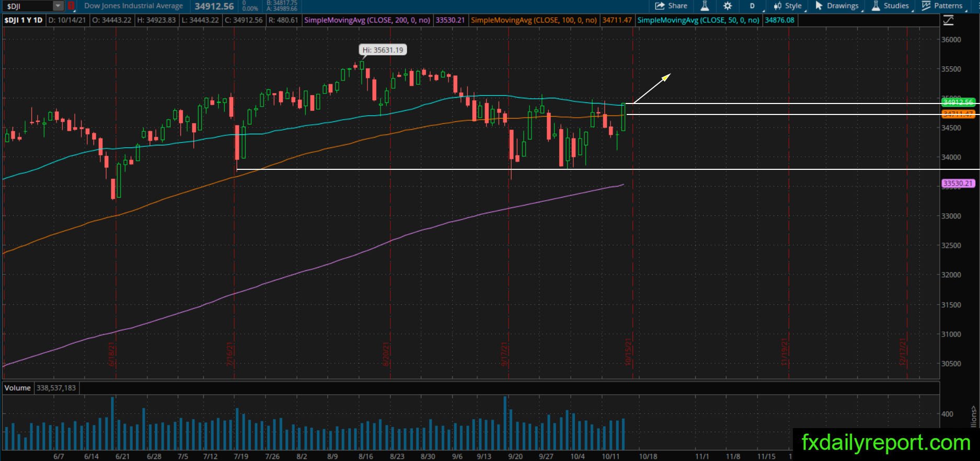Open the Patterns menu
The height and width of the screenshot is (461, 980).
click(942, 6)
